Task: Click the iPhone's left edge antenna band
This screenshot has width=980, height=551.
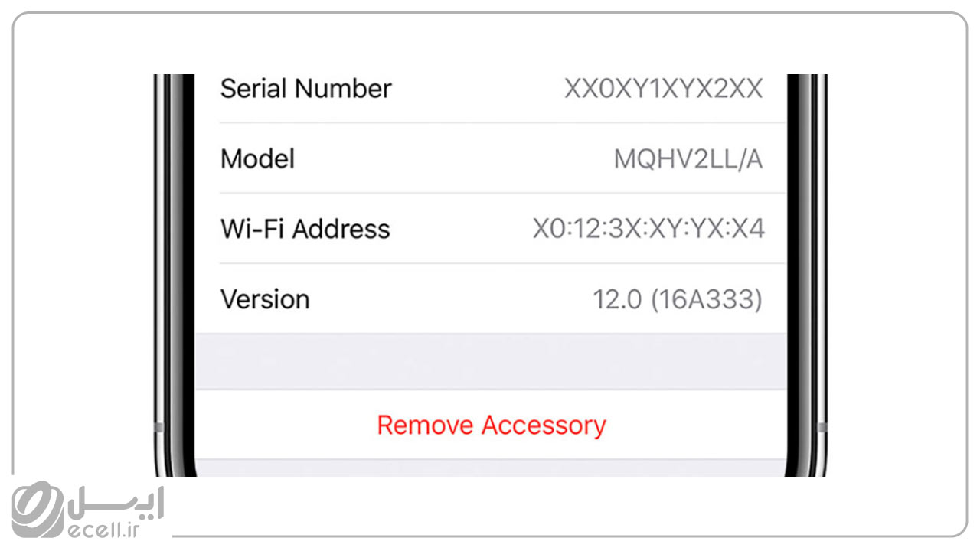Action: (158, 427)
